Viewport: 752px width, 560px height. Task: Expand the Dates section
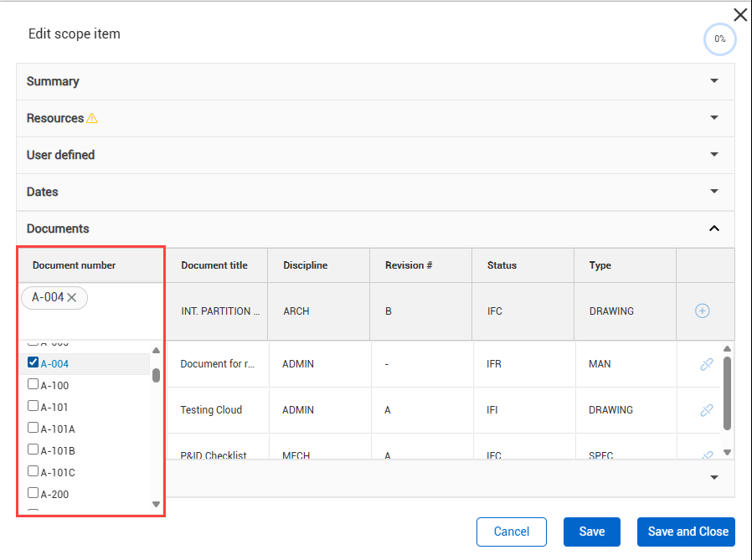click(714, 192)
